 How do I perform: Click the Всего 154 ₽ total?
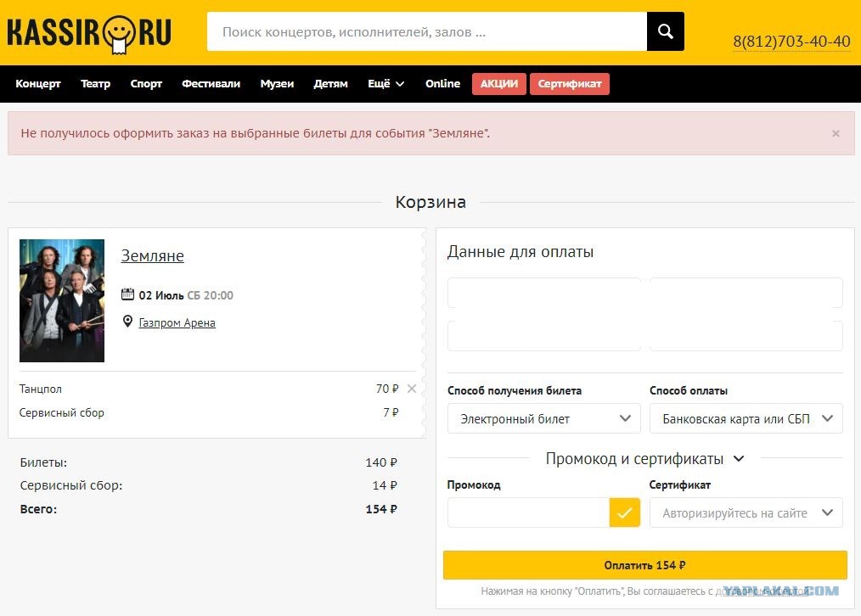tap(381, 509)
